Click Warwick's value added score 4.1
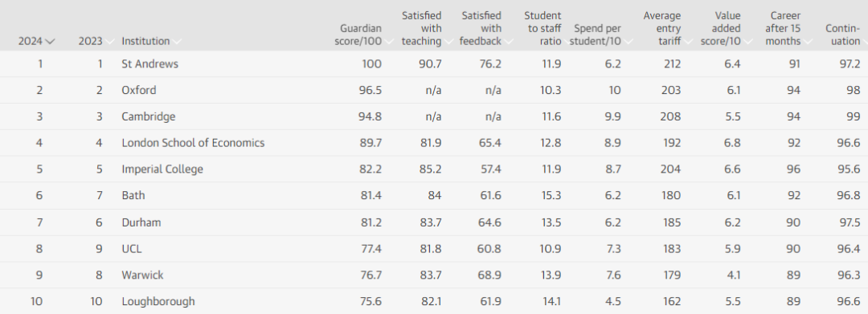 point(734,275)
